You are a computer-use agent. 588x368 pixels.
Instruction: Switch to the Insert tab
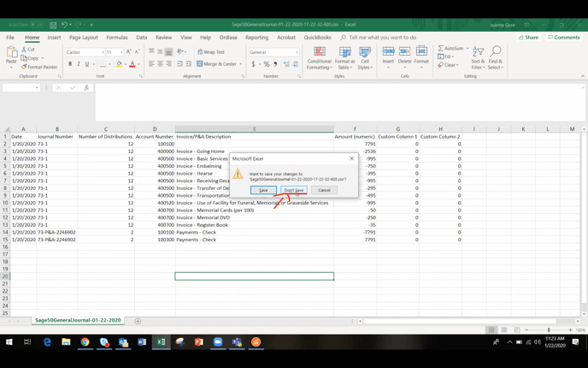point(54,38)
